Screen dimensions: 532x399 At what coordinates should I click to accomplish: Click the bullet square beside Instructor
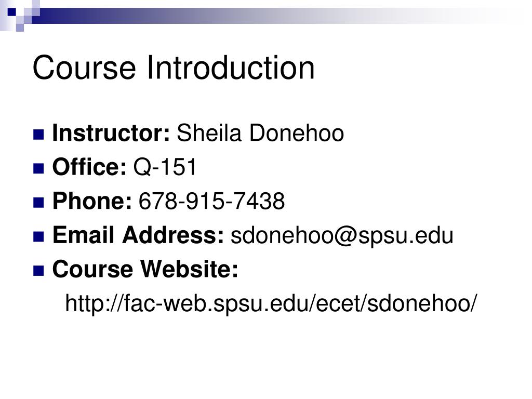pos(38,135)
